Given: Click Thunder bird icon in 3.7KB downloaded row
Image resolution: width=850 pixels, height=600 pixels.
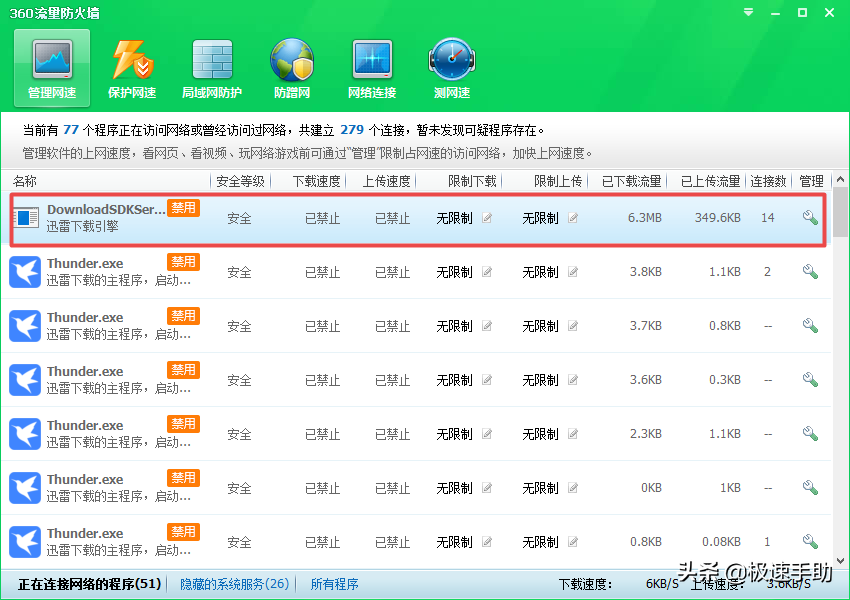Looking at the screenshot, I should coord(25,326).
